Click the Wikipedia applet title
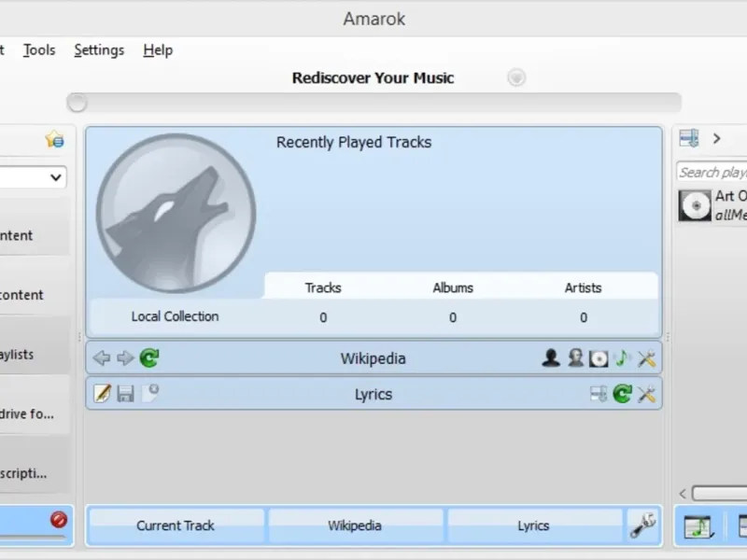This screenshot has height=560, width=747. (x=373, y=358)
